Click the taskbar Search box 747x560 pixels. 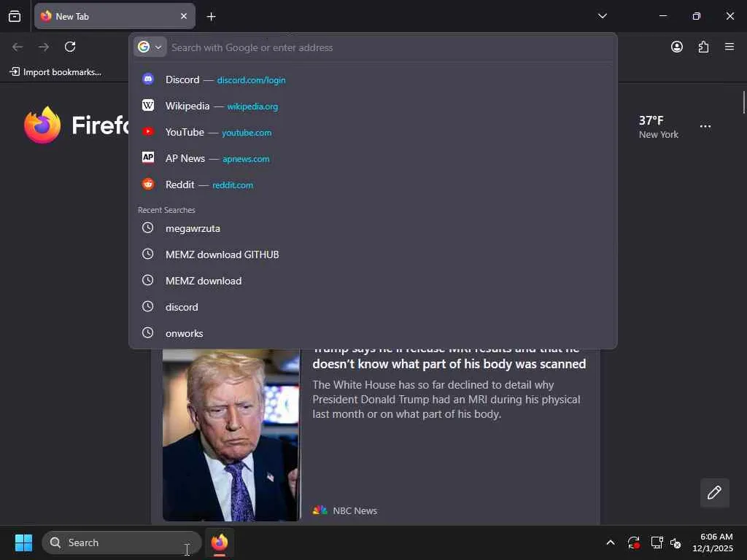[x=122, y=542]
